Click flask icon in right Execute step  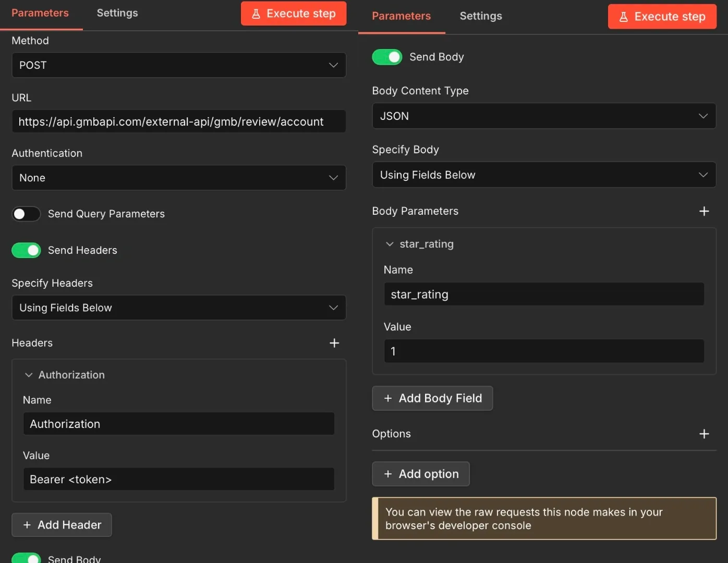point(624,17)
